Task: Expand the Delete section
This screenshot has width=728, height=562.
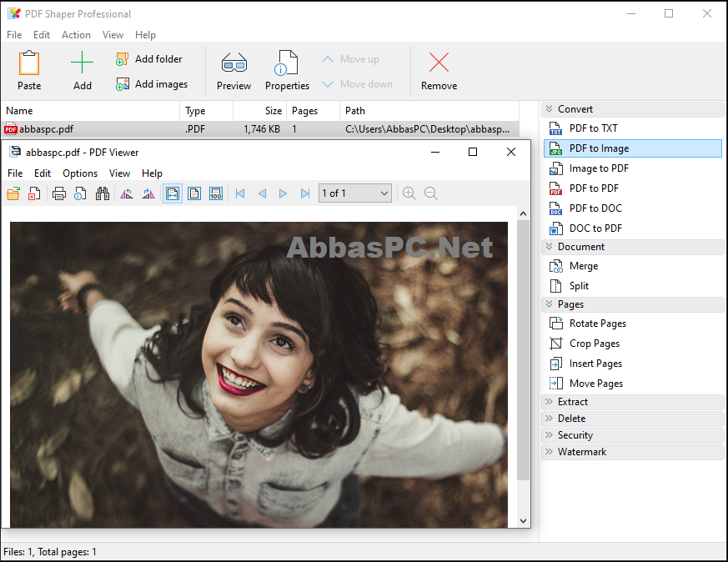Action: pos(632,419)
